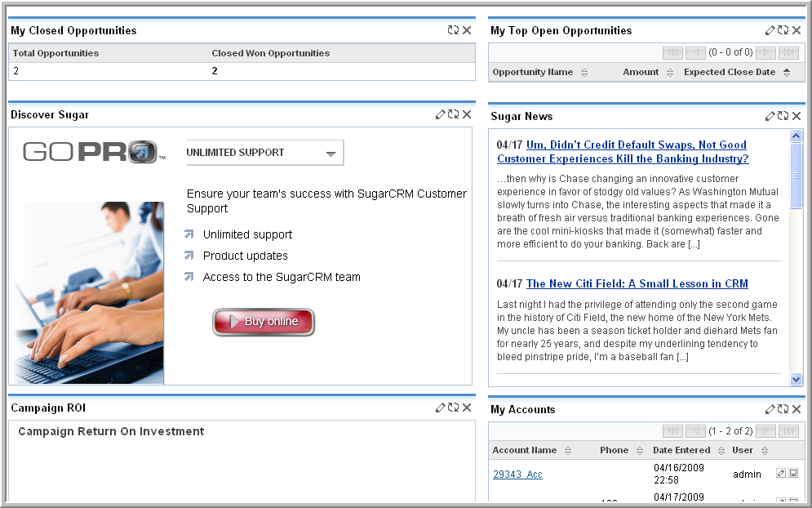Refresh the My Closed Opportunities dashlet
The width and height of the screenshot is (812, 508).
point(453,30)
